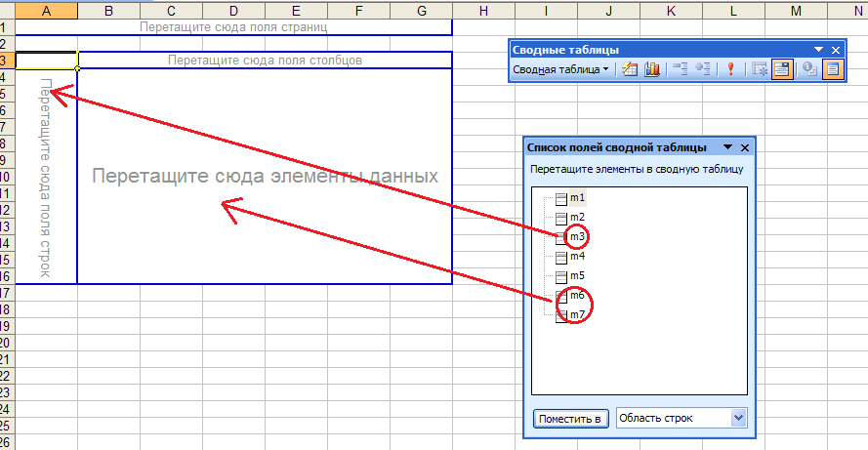Open the 'Сводная таблица' dropdown menu
The image size is (868, 450).
(x=560, y=69)
